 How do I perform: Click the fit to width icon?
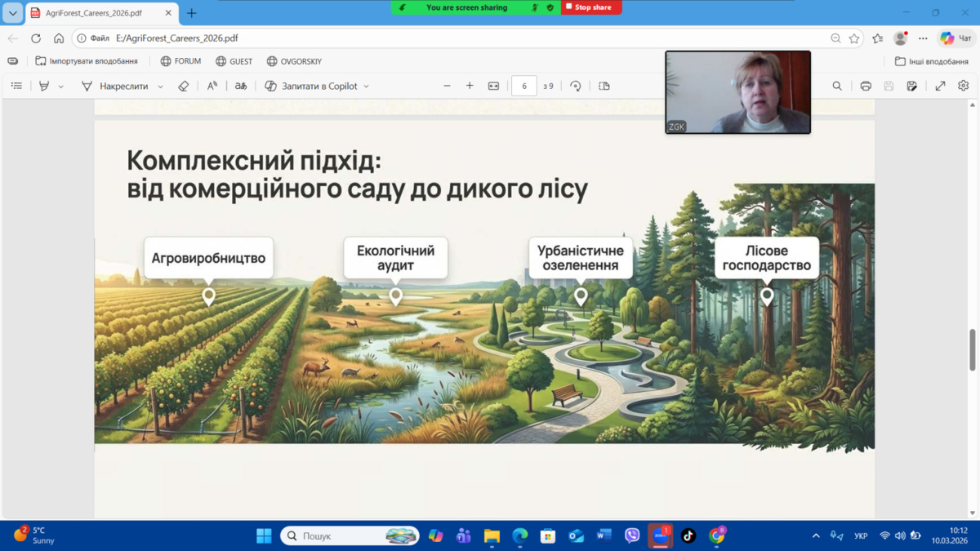point(493,86)
